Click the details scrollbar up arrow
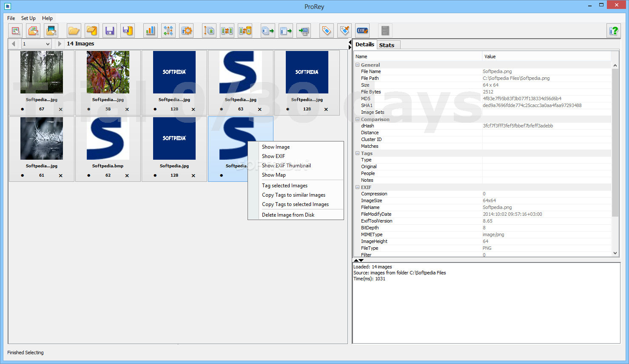This screenshot has height=364, width=629. (x=615, y=65)
